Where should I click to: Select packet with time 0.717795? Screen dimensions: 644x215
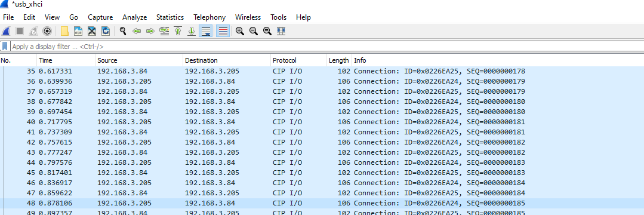pos(322,122)
